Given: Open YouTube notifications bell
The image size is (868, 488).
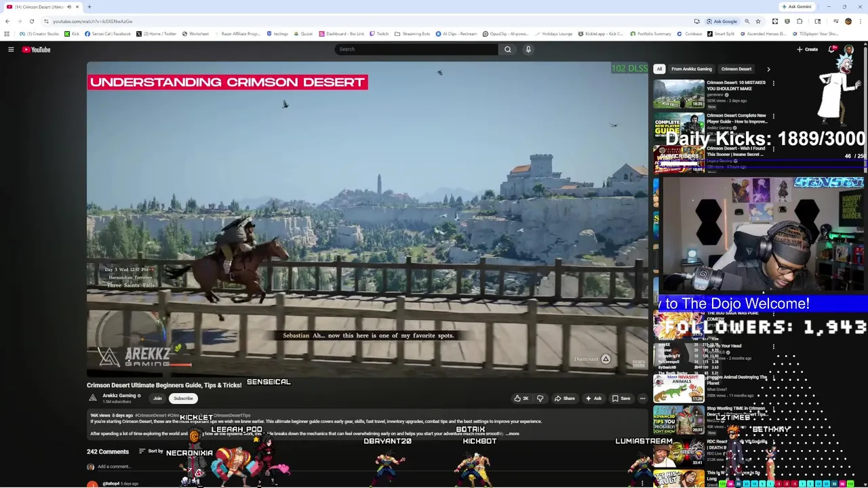Looking at the screenshot, I should [832, 49].
